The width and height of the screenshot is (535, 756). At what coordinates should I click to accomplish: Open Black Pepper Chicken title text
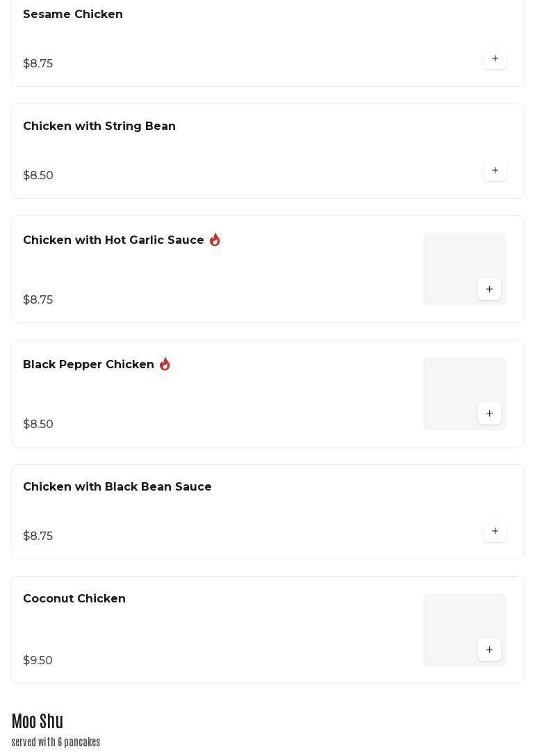coord(88,364)
